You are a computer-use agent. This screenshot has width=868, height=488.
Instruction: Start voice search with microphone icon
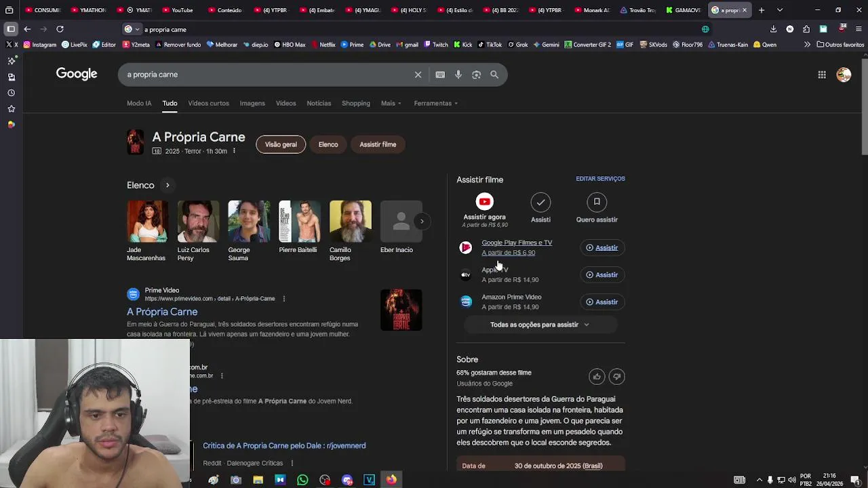pyautogui.click(x=458, y=75)
